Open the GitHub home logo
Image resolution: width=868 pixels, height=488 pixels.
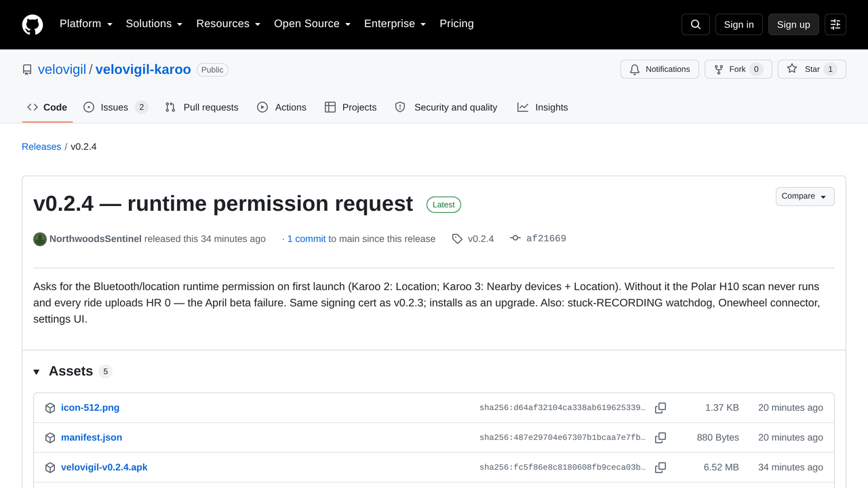click(x=33, y=24)
